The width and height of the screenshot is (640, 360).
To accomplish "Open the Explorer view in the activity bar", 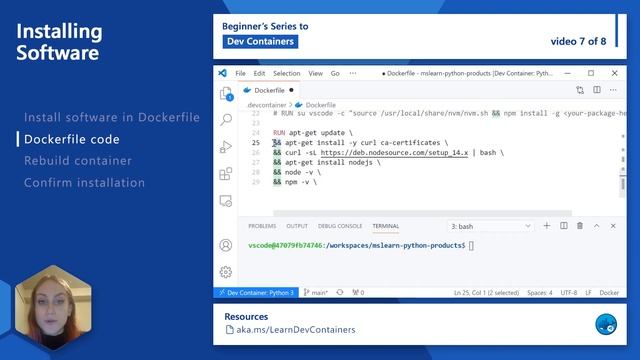I will click(x=226, y=94).
